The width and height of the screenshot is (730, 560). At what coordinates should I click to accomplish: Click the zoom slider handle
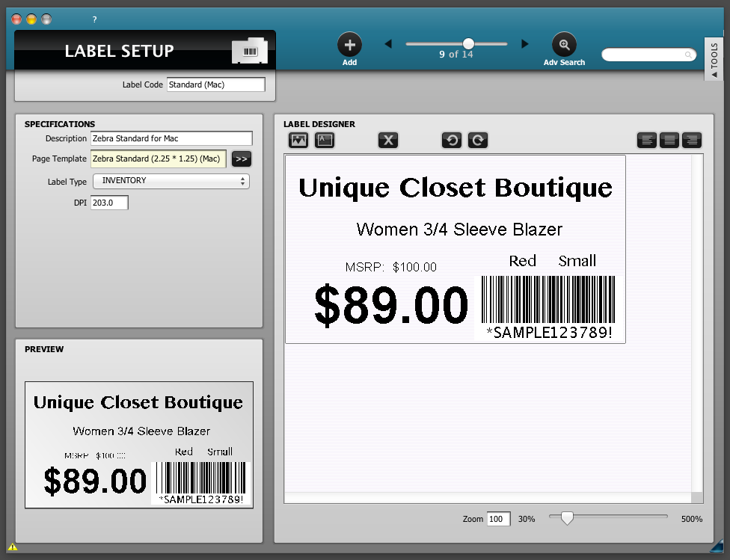pyautogui.click(x=568, y=517)
